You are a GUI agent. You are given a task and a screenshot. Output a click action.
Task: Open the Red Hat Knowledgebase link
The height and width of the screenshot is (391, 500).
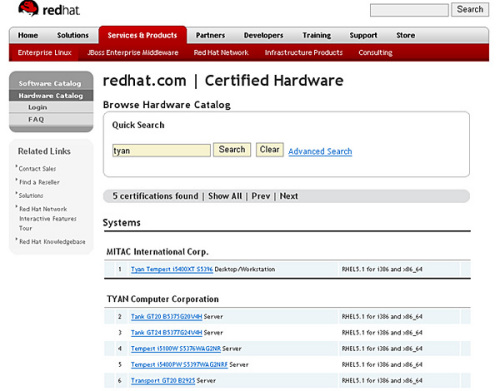(52, 242)
